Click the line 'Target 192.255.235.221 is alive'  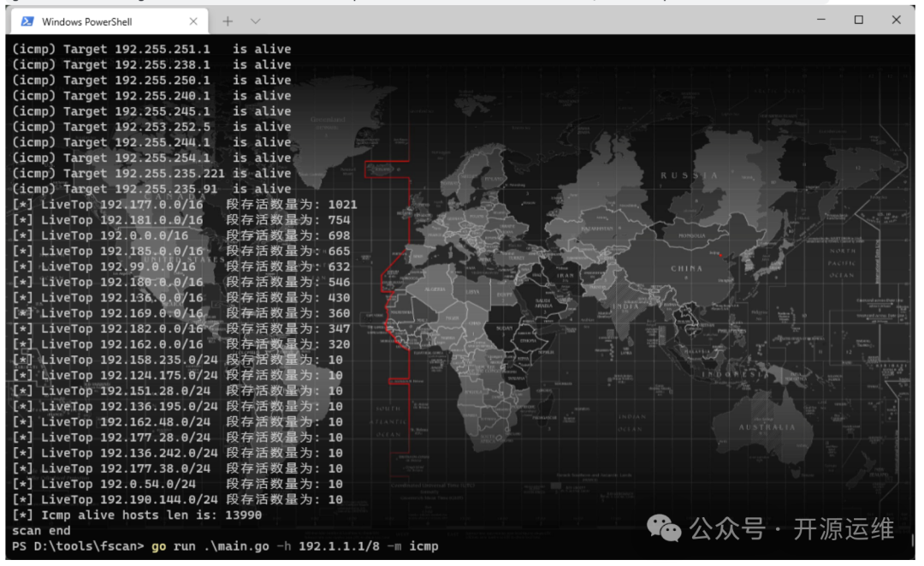[151, 173]
